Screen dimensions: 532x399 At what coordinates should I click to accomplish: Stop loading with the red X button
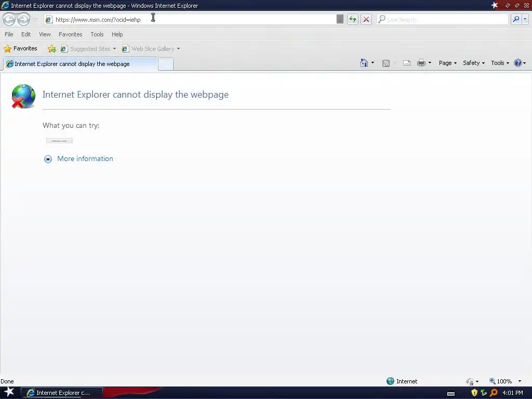coord(366,19)
